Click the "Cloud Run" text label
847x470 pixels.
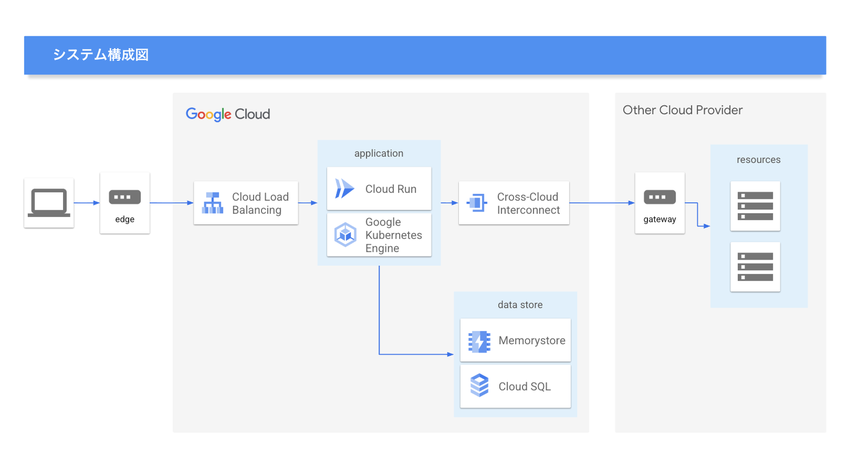tap(391, 189)
